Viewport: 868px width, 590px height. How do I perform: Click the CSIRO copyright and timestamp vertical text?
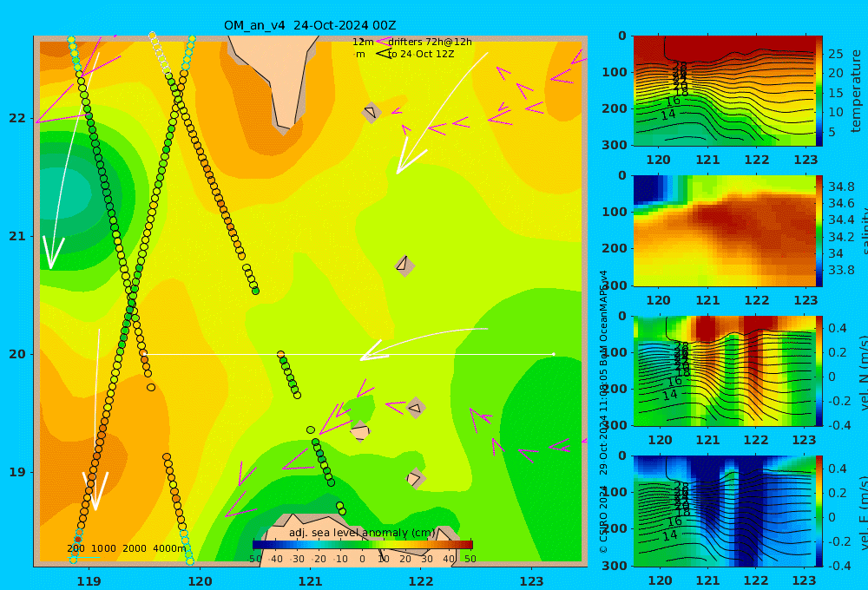603,412
